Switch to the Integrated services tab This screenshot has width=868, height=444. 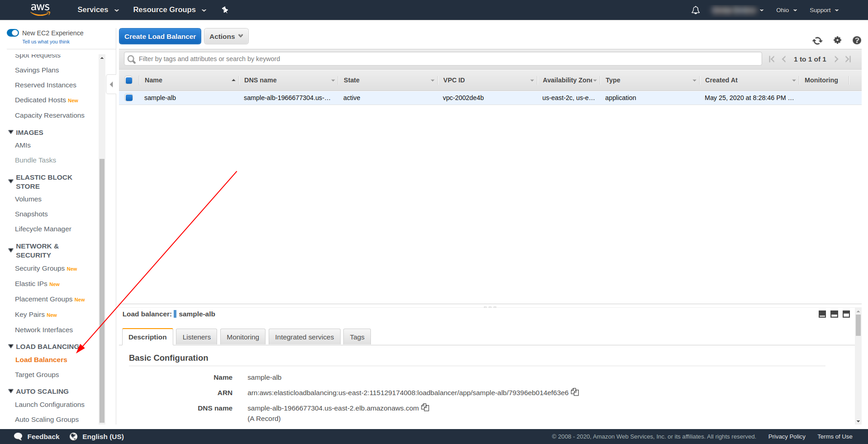(x=304, y=337)
